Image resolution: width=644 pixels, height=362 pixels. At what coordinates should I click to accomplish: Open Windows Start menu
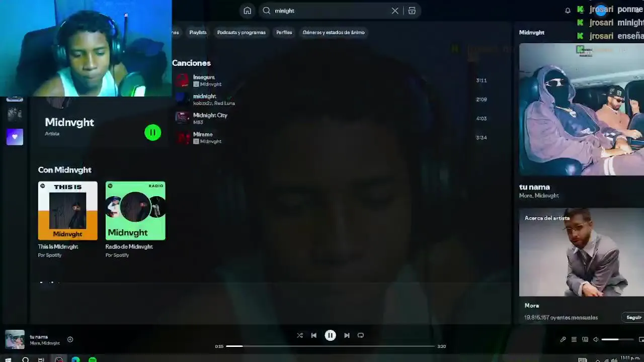[8, 360]
